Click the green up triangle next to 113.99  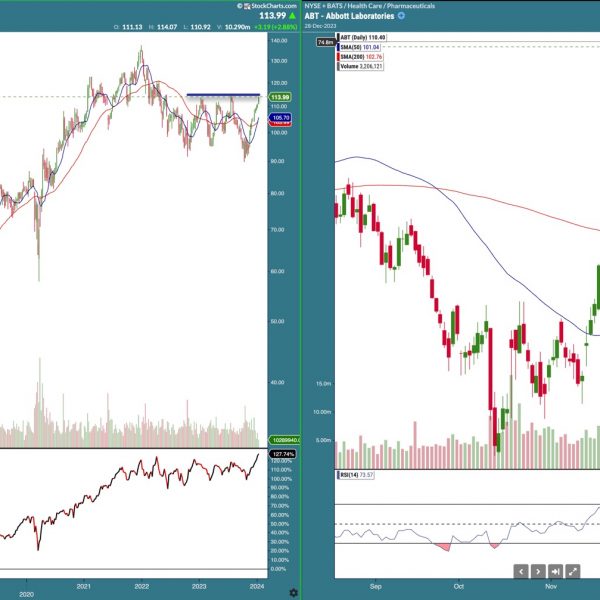pyautogui.click(x=292, y=16)
